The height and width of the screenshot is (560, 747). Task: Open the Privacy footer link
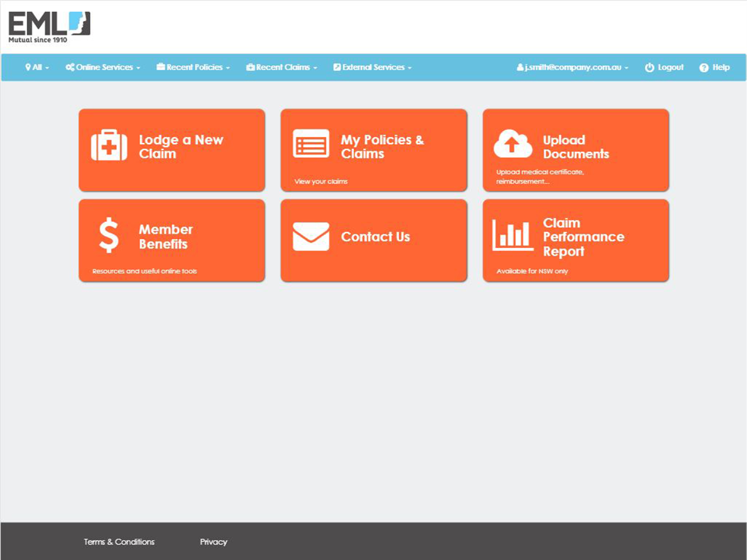[x=214, y=542]
